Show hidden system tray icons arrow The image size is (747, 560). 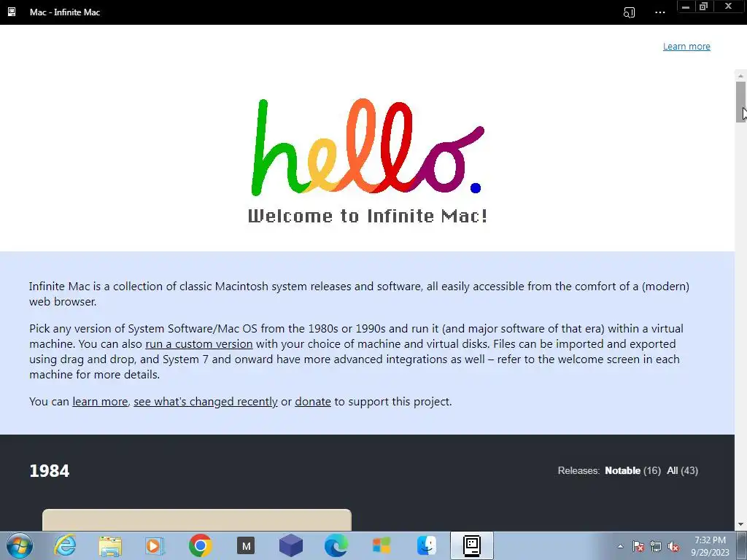[620, 546]
